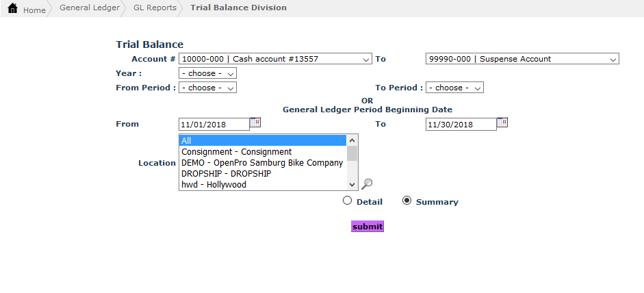644x293 pixels.
Task: Select the Detail radio button
Action: point(347,201)
